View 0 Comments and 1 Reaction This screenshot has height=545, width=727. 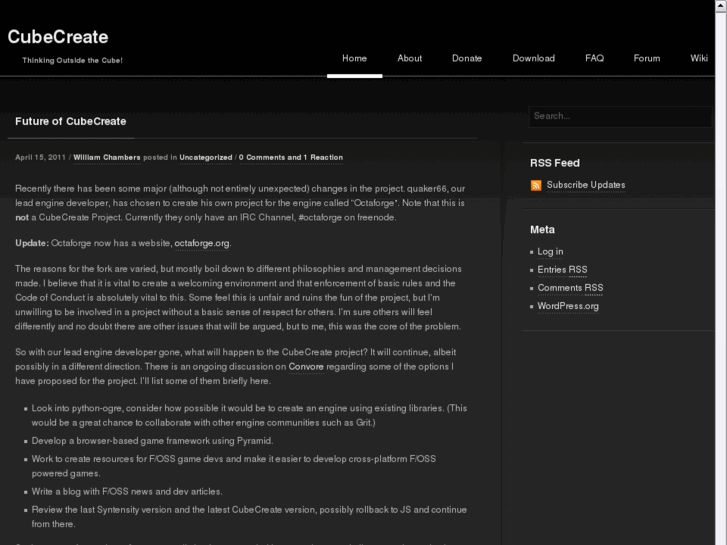[291, 157]
